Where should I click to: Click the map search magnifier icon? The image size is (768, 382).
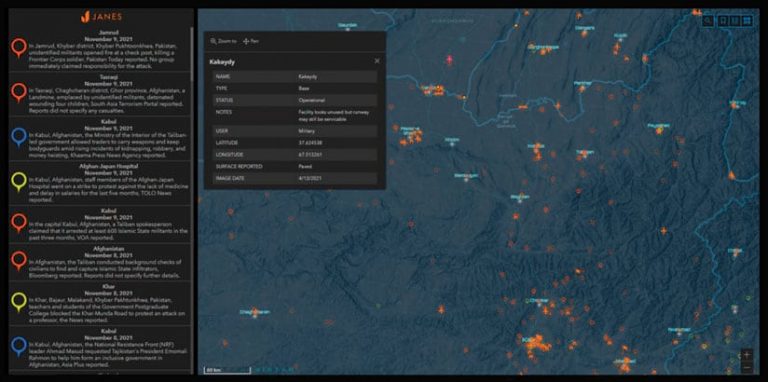pyautogui.click(x=708, y=21)
